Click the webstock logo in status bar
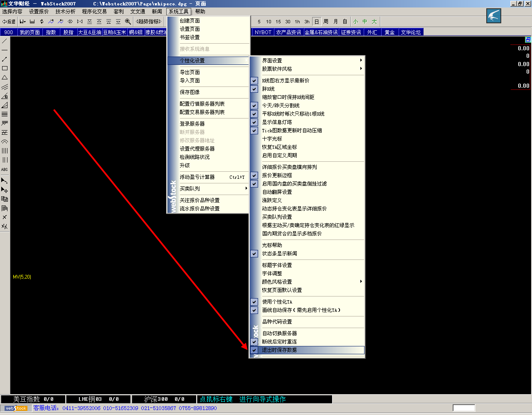532x415 pixels. pos(16,408)
